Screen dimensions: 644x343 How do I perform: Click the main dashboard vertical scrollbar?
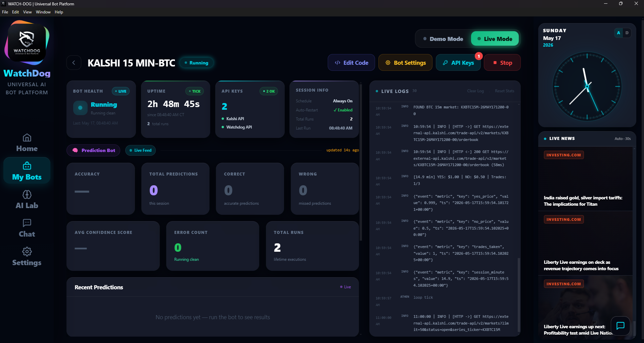point(361,162)
